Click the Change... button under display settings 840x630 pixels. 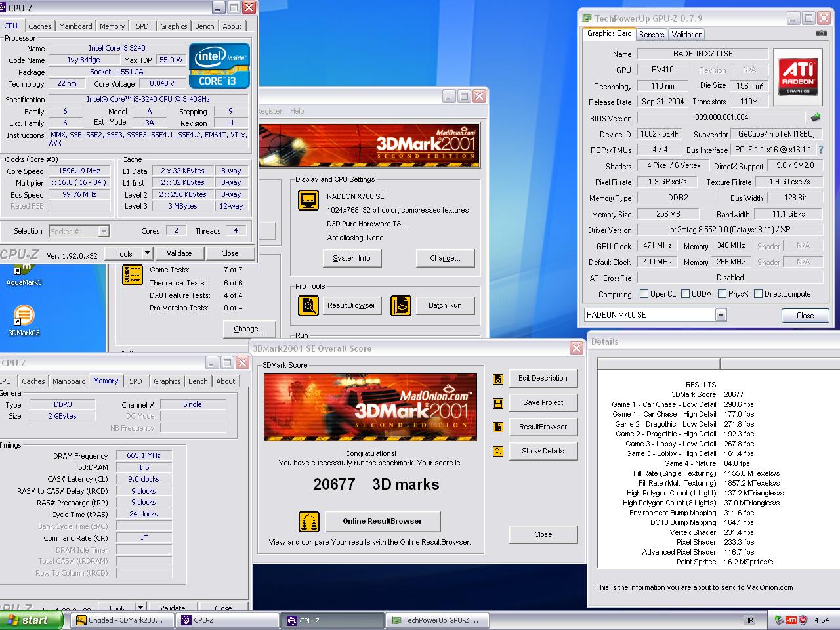pos(445,259)
